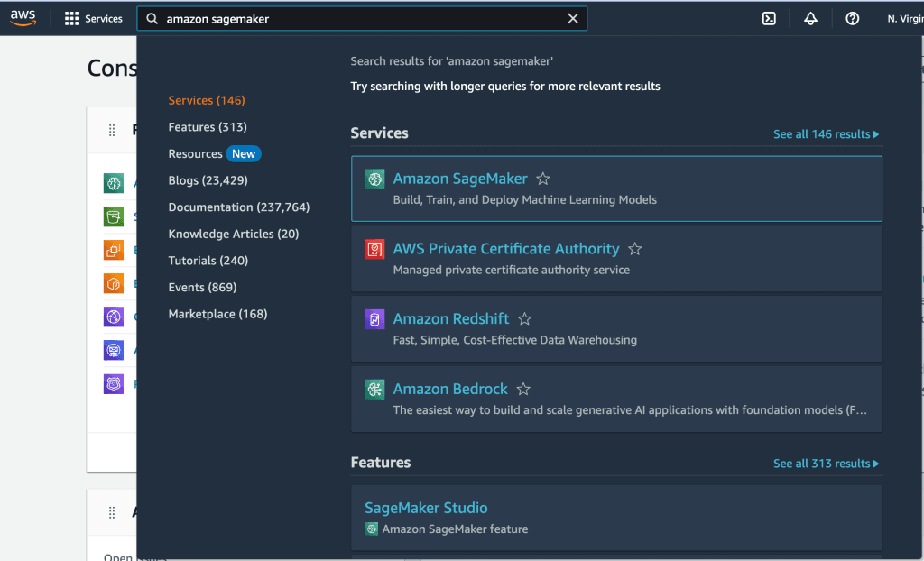Favorite Amazon SageMaker with the star
The height and width of the screenshot is (561, 924).
coord(542,179)
